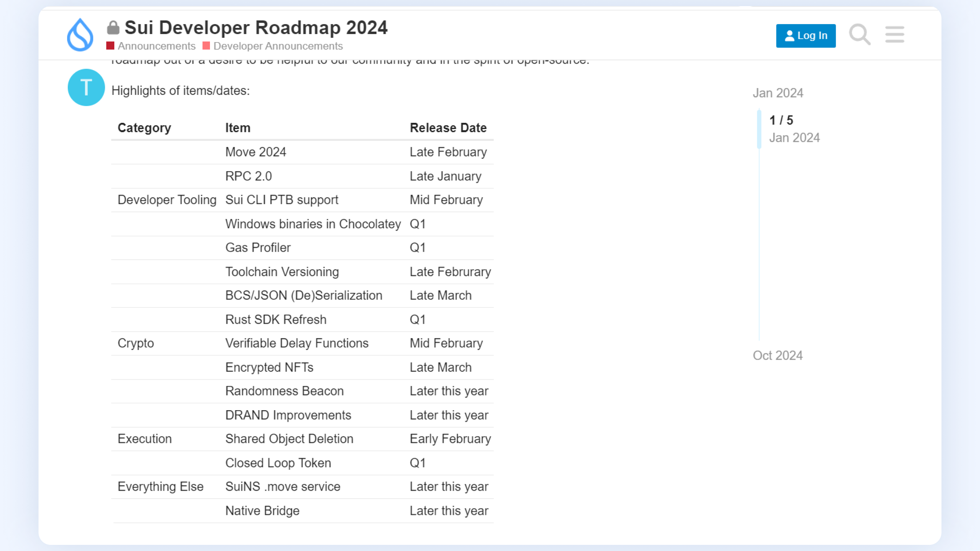This screenshot has width=980, height=551.
Task: Click the locked topic padlock icon
Action: (113, 28)
